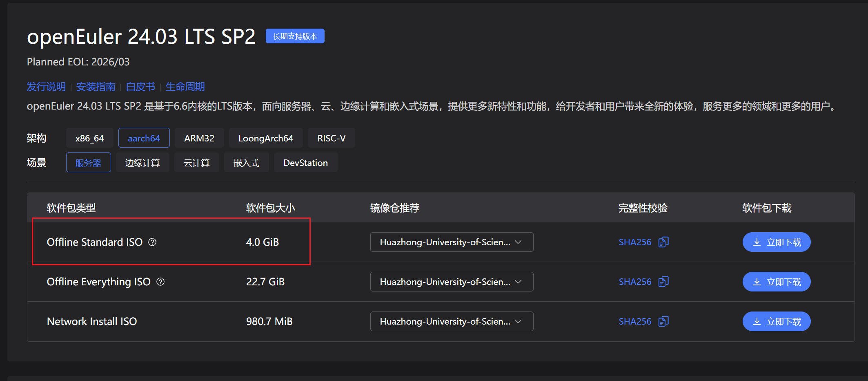Click the 长期支持版本 badge
Image resolution: width=868 pixels, height=381 pixels.
(x=295, y=36)
